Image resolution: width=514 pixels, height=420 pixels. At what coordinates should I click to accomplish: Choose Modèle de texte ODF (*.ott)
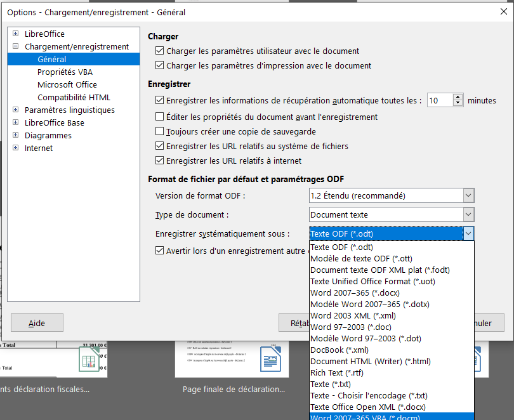click(x=392, y=258)
